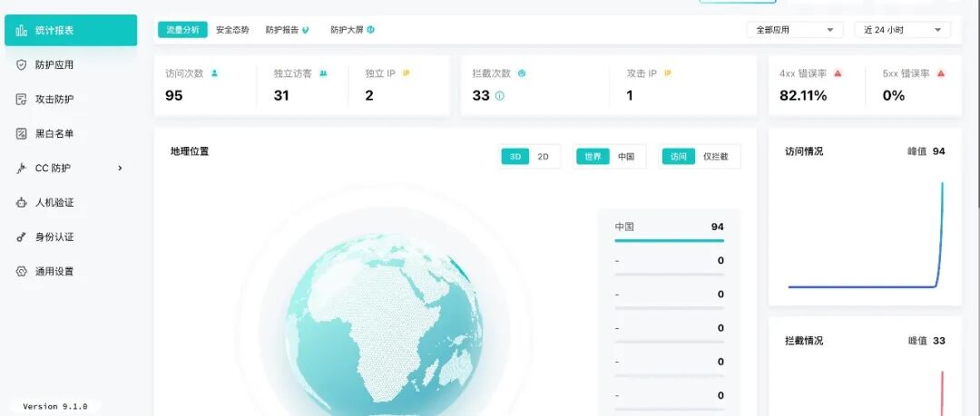Viewport: 980px width, 416px height.
Task: Click the badge icon after 防护报告
Action: [306, 30]
